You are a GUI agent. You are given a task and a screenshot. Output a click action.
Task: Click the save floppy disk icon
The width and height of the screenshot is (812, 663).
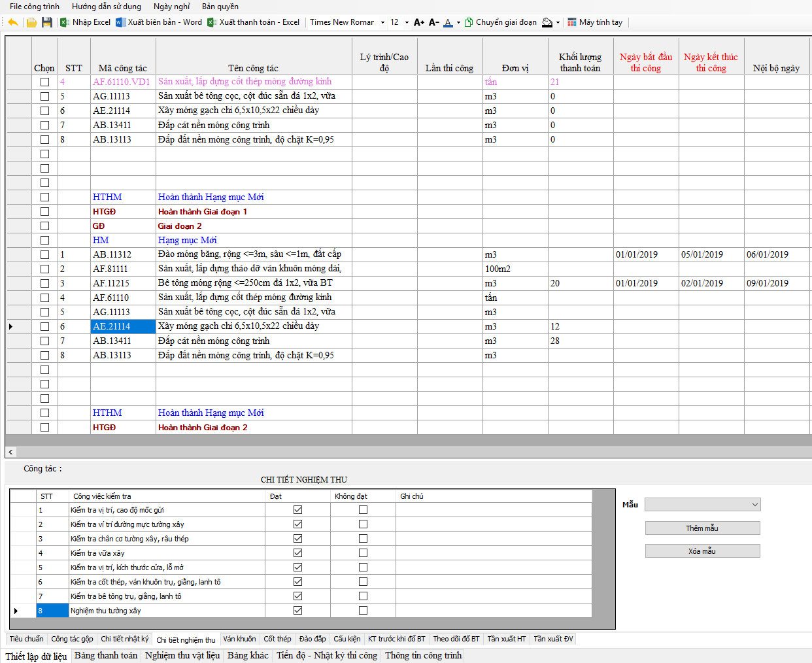46,22
